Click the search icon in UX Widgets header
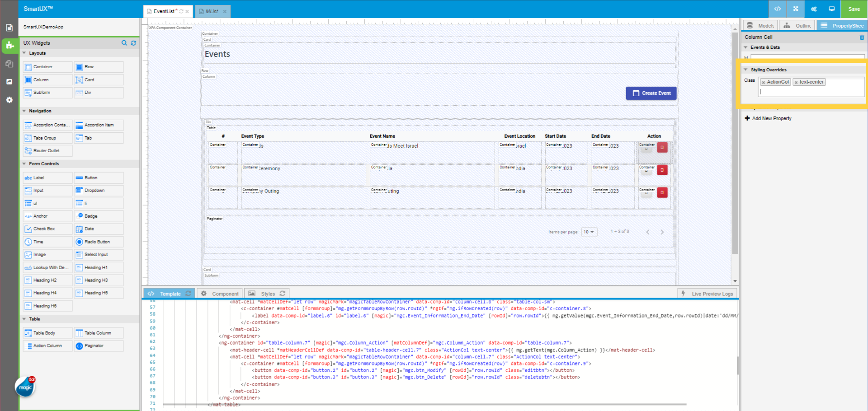 tap(124, 43)
